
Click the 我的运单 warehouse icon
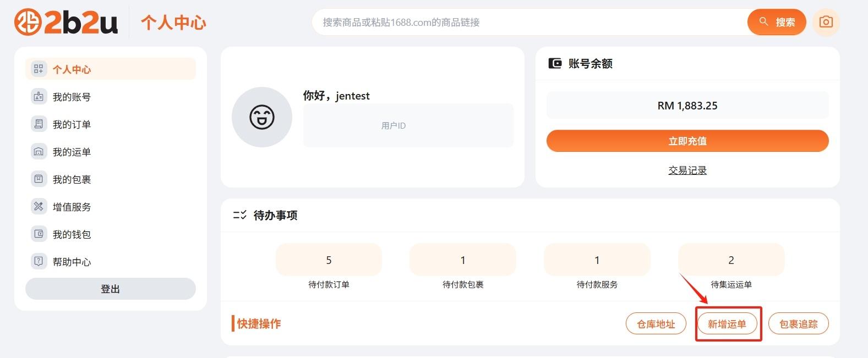(39, 152)
